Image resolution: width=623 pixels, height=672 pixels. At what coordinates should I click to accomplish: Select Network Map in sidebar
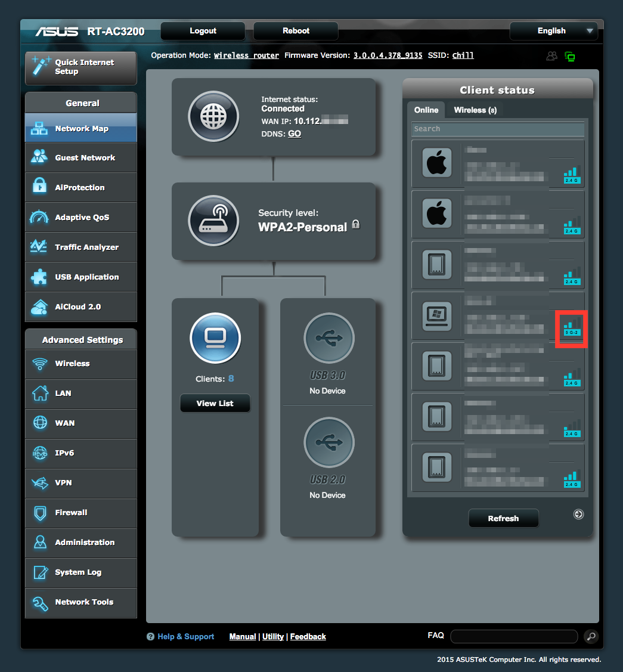tap(81, 128)
